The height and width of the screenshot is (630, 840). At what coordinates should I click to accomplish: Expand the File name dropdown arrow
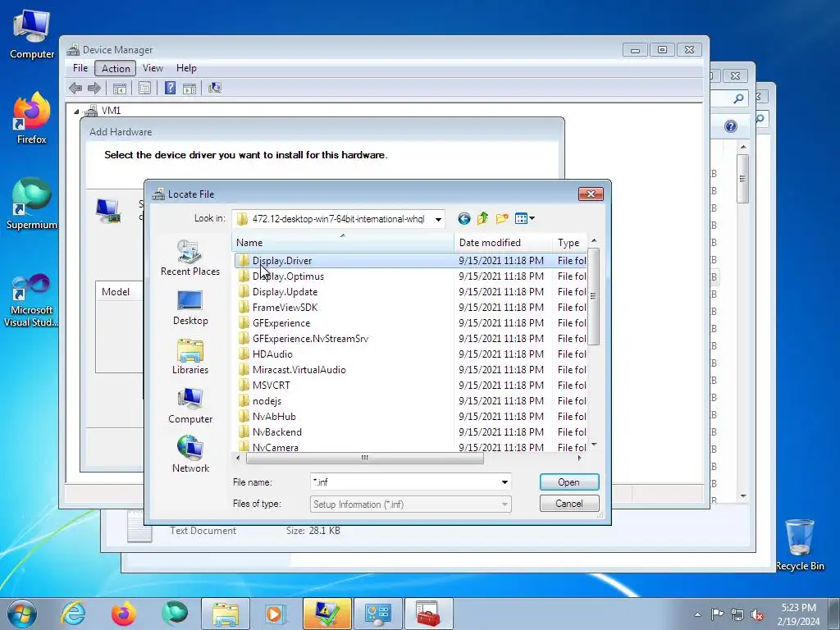[504, 482]
